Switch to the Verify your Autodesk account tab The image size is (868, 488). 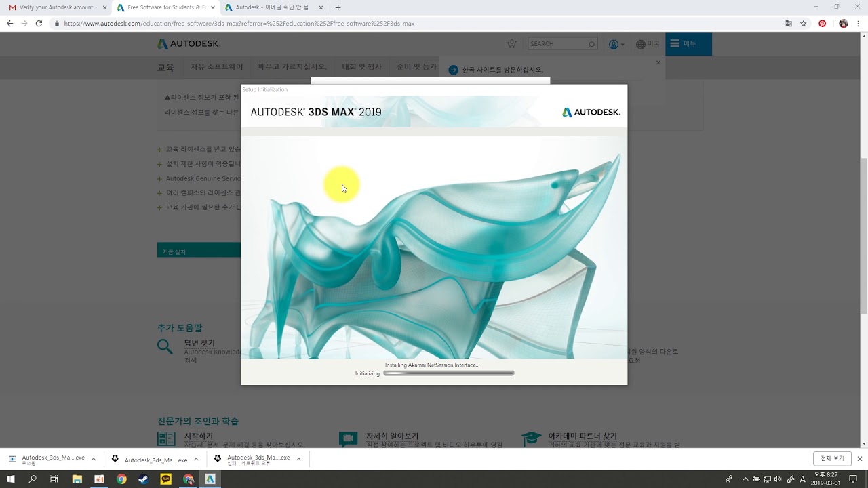[58, 7]
